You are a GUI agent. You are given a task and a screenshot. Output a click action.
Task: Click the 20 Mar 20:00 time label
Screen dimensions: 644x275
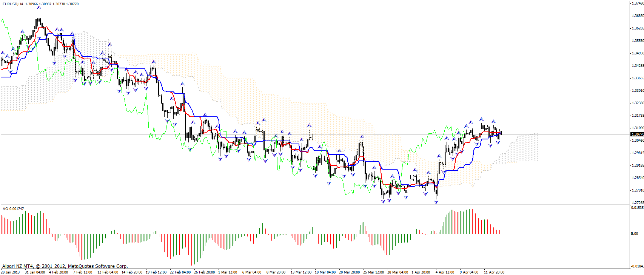point(349,272)
